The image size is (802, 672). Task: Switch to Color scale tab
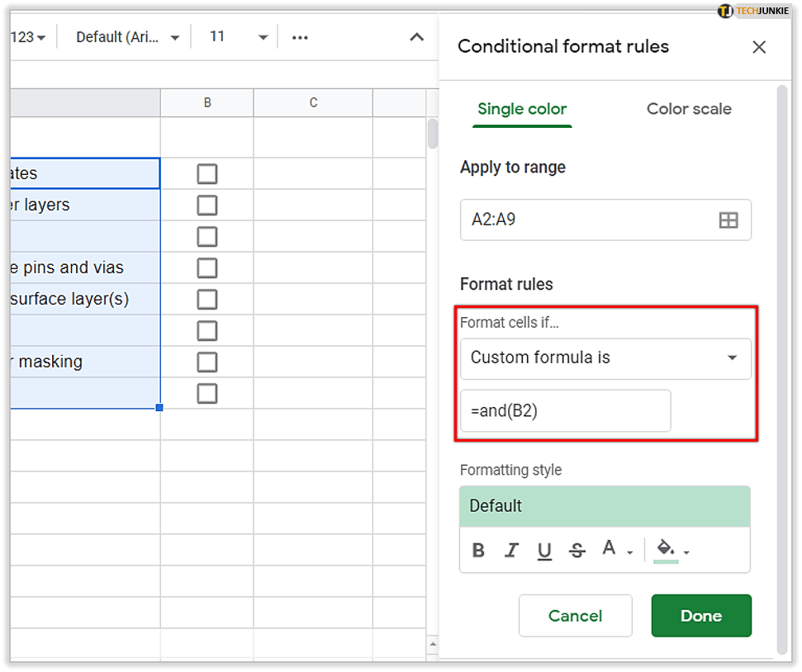coord(688,109)
